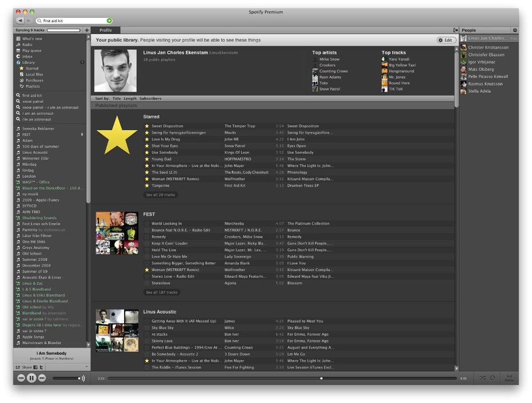Open People panel settings gear

[x=515, y=30]
